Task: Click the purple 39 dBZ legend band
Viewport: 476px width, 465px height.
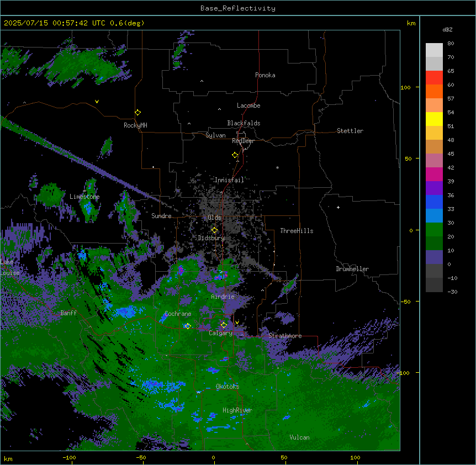Action: tap(434, 188)
